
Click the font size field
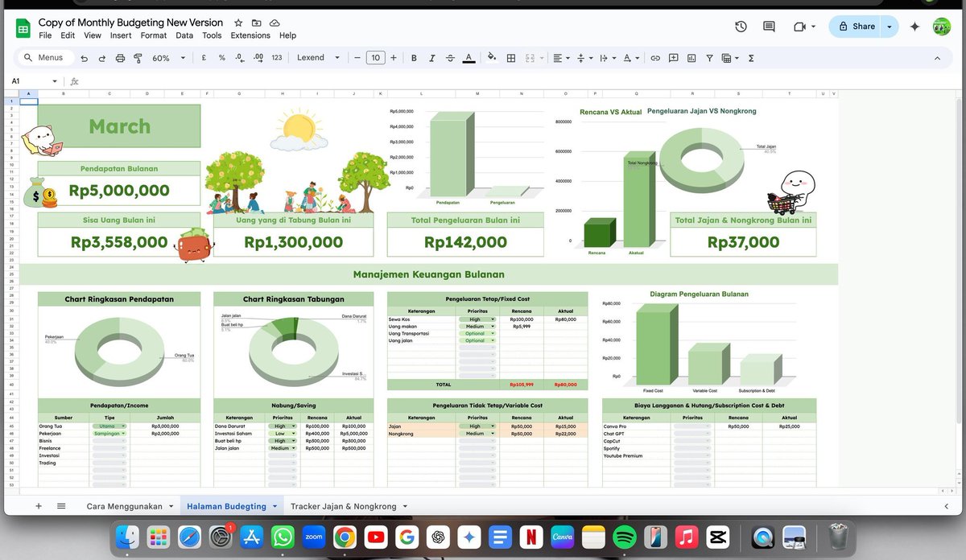tap(375, 58)
